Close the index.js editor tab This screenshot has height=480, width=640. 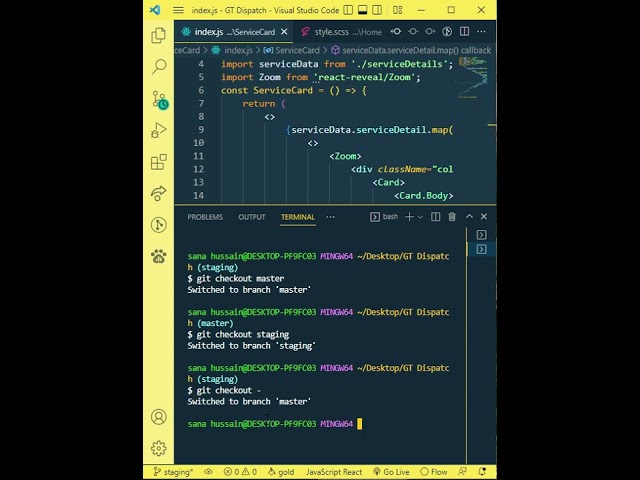[284, 32]
